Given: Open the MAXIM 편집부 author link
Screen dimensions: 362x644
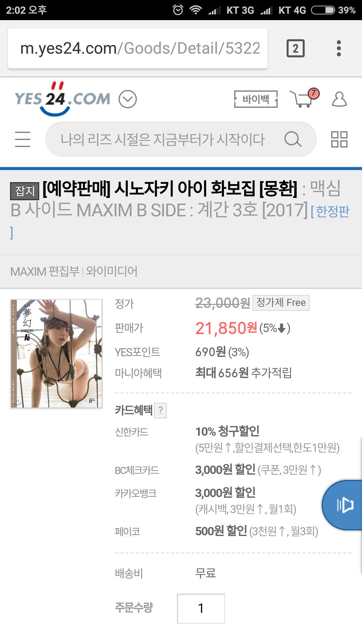Looking at the screenshot, I should [x=45, y=271].
